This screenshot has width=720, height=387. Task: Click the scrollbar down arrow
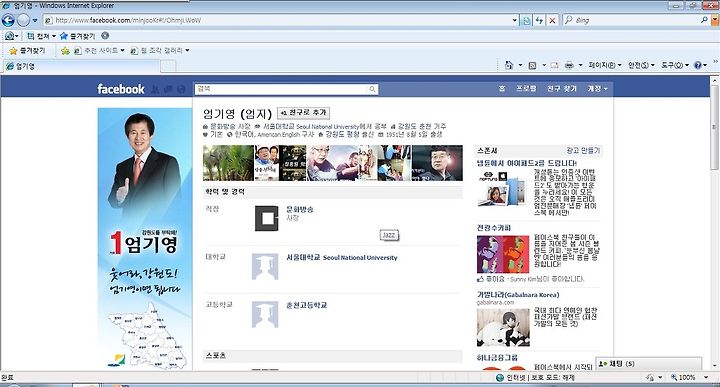(x=715, y=366)
